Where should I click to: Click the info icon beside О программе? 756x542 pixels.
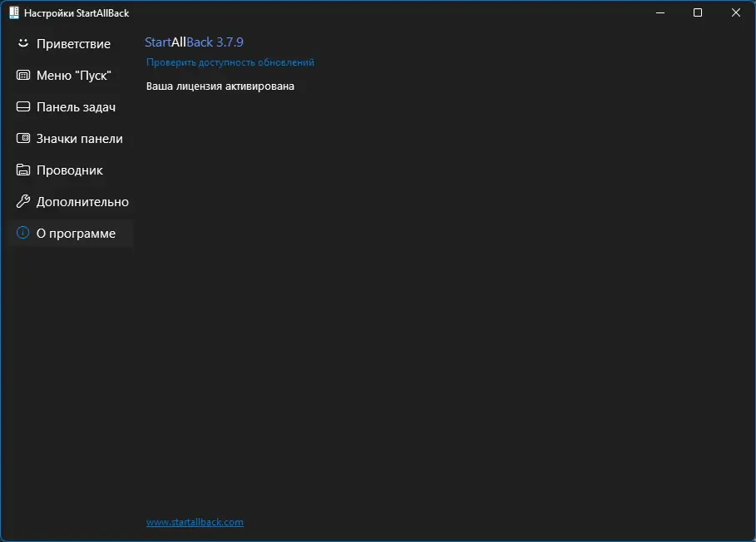click(23, 233)
